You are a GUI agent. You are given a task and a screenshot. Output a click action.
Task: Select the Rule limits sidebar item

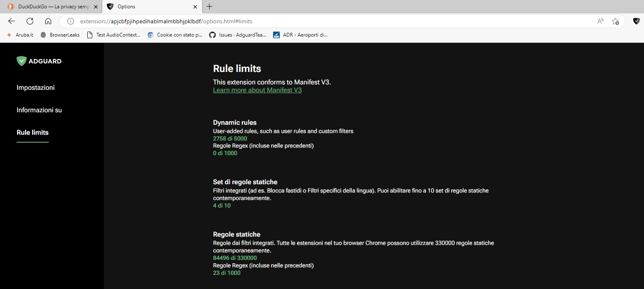click(x=32, y=132)
